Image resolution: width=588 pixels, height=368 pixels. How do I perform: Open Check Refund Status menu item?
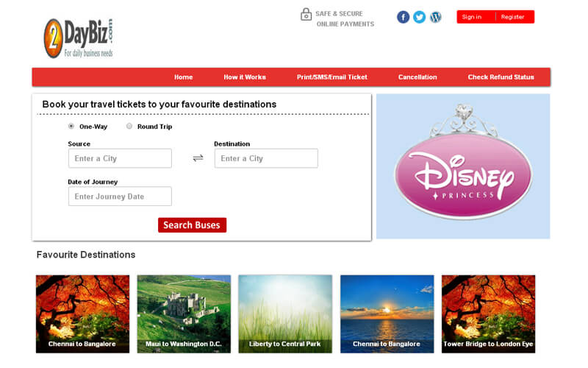pos(501,77)
